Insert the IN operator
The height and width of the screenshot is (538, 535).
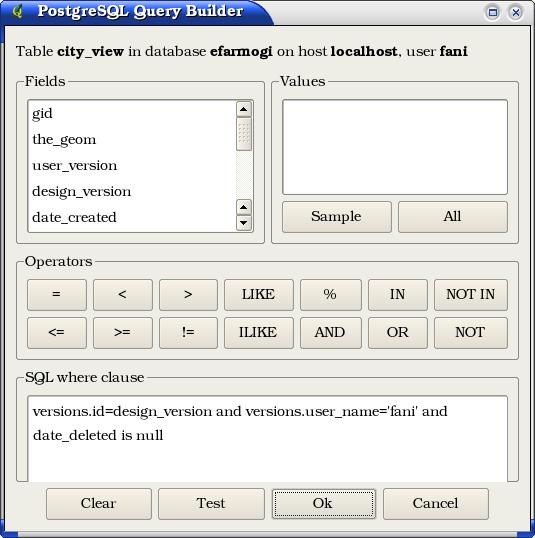tap(398, 295)
